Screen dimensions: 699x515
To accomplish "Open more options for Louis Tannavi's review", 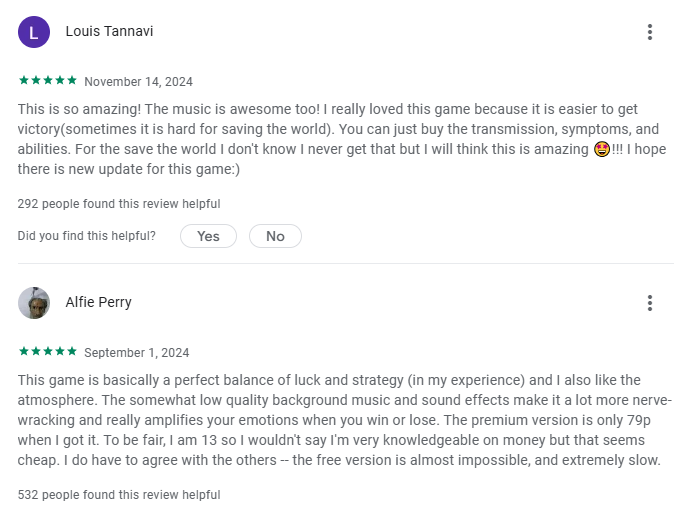I will click(650, 32).
